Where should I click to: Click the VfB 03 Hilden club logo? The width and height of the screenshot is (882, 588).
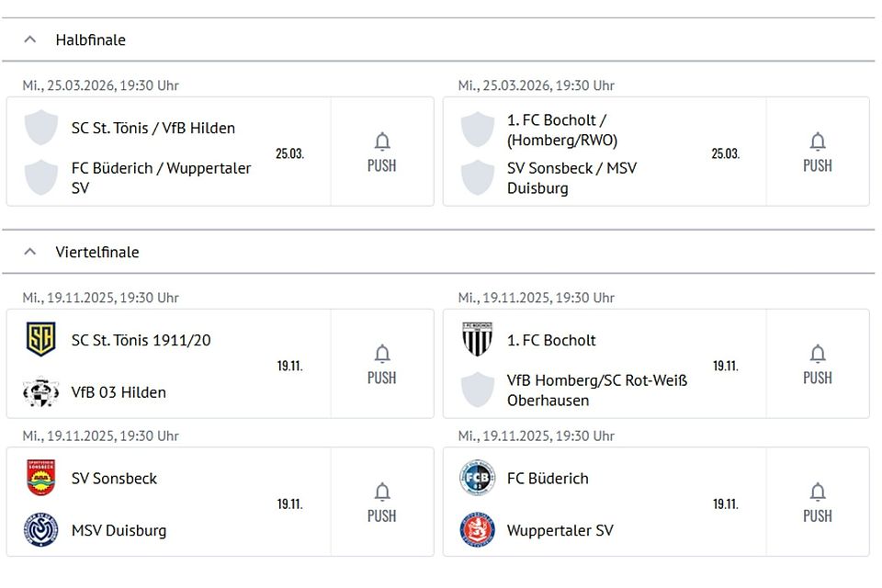tap(40, 392)
